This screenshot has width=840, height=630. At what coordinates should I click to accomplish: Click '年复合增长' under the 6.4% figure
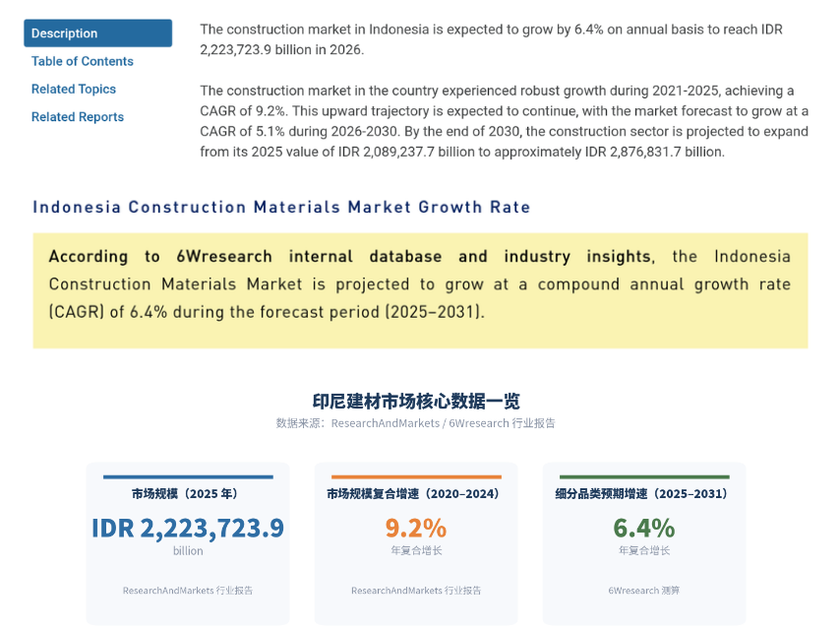tap(644, 550)
